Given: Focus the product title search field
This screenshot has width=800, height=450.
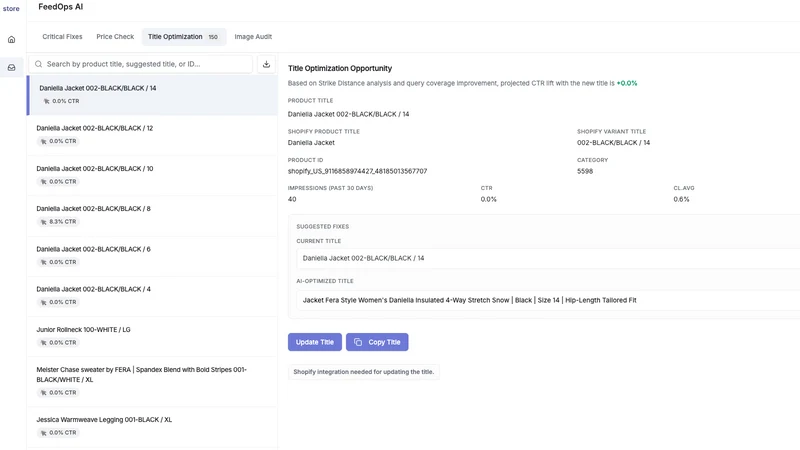Looking at the screenshot, I should pyautogui.click(x=141, y=64).
